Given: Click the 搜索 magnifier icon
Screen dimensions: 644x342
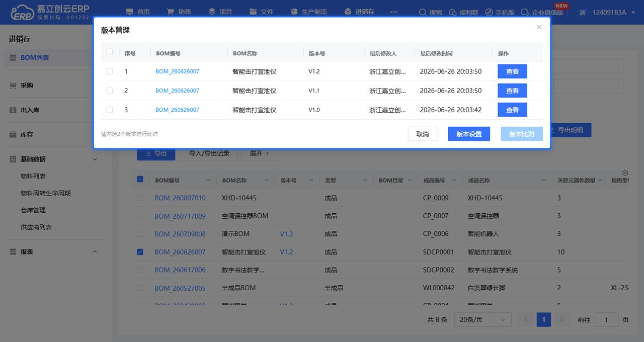Looking at the screenshot, I should click(423, 12).
